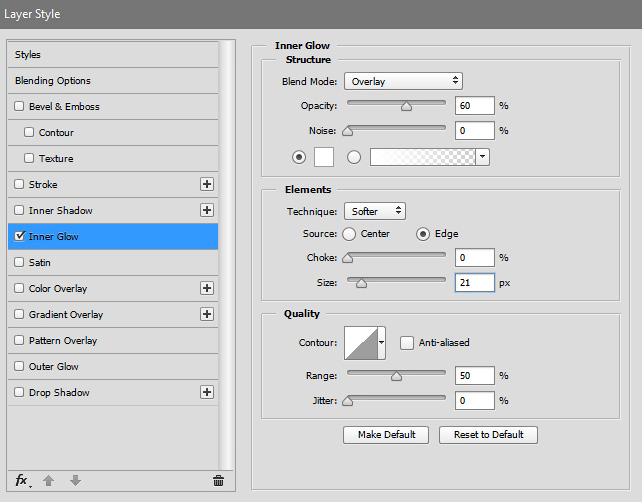Click the Size slider handle

[x=361, y=283]
